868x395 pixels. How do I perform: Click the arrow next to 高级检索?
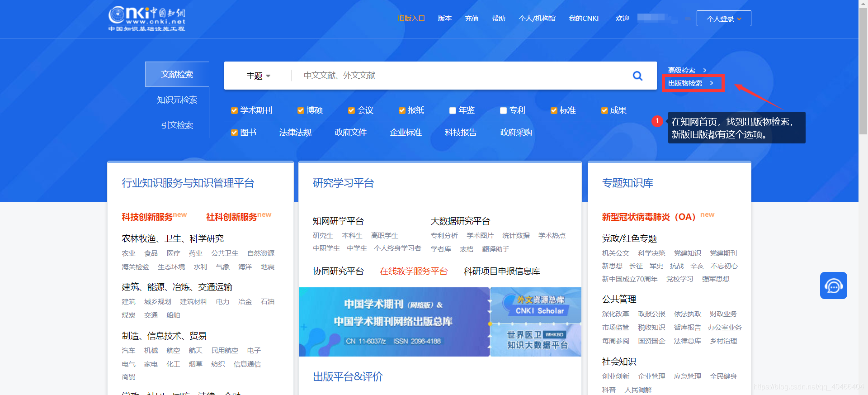pos(705,70)
